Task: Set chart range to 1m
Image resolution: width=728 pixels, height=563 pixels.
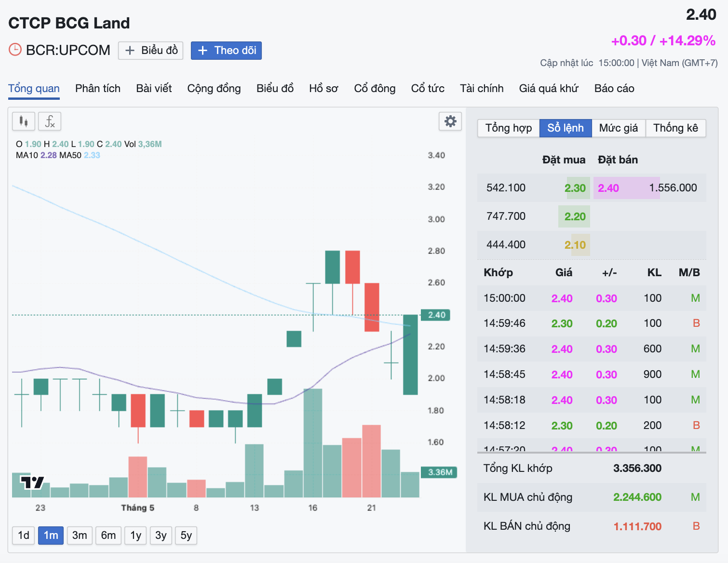Action: pyautogui.click(x=51, y=536)
